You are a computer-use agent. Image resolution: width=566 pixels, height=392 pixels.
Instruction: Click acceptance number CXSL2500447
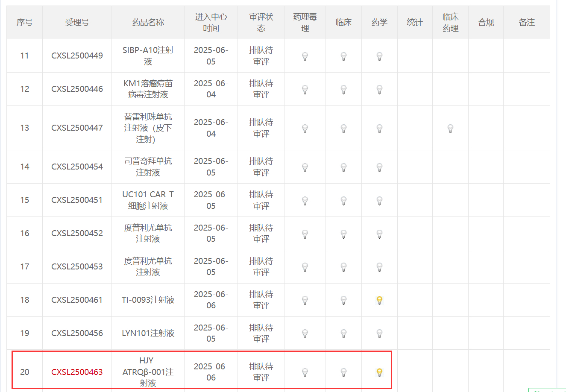click(77, 128)
